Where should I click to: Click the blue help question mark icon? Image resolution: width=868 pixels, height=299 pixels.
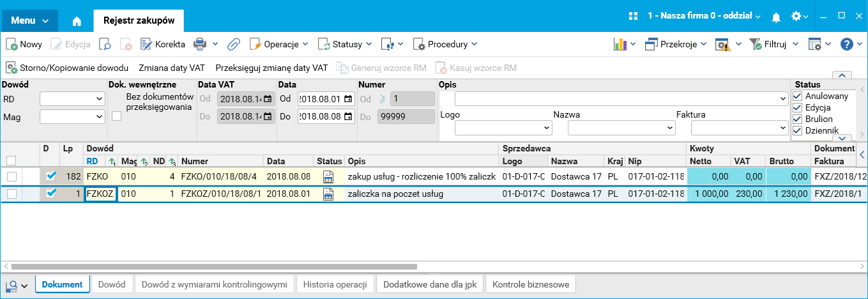[x=847, y=44]
